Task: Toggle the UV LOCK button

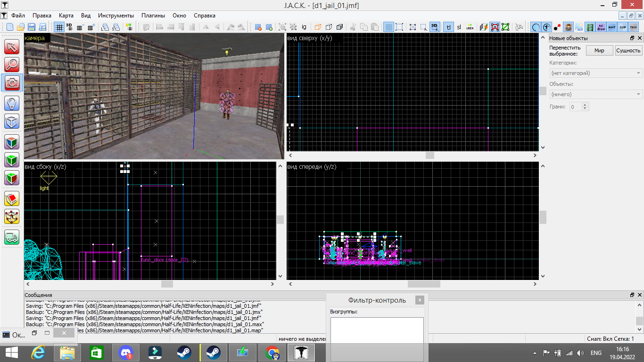Action: (470, 27)
